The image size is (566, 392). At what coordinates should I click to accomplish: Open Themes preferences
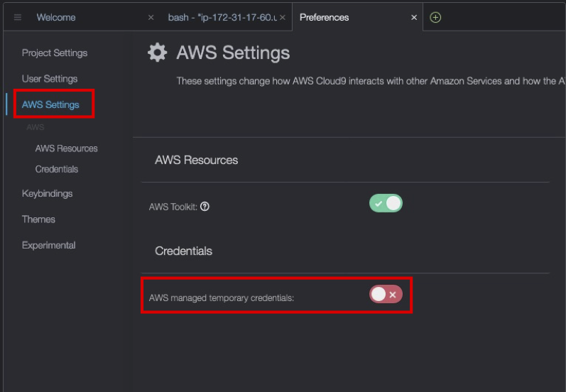(x=38, y=219)
